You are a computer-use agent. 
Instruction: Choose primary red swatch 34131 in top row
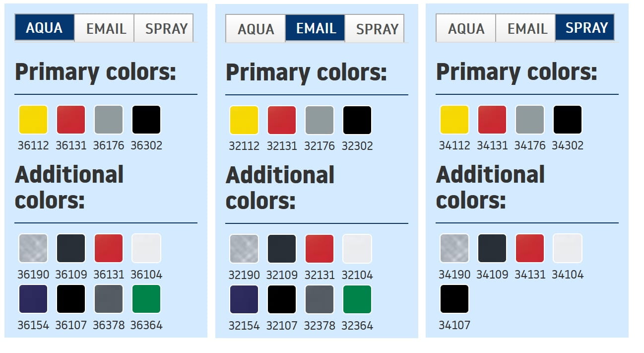coord(492,120)
